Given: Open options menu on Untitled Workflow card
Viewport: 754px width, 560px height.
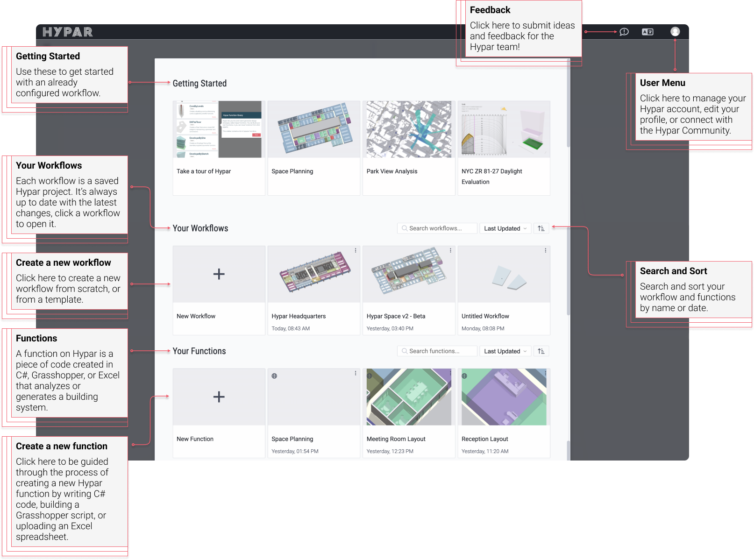Looking at the screenshot, I should coord(545,251).
